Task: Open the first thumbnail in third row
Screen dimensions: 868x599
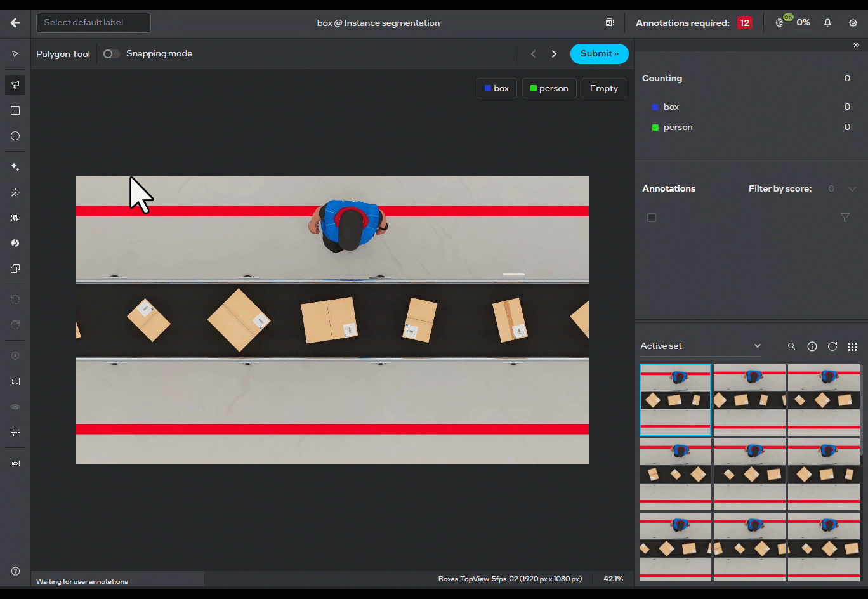Action: coord(675,547)
